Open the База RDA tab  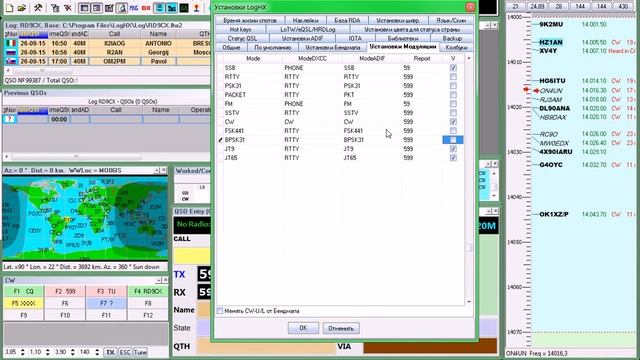347,20
